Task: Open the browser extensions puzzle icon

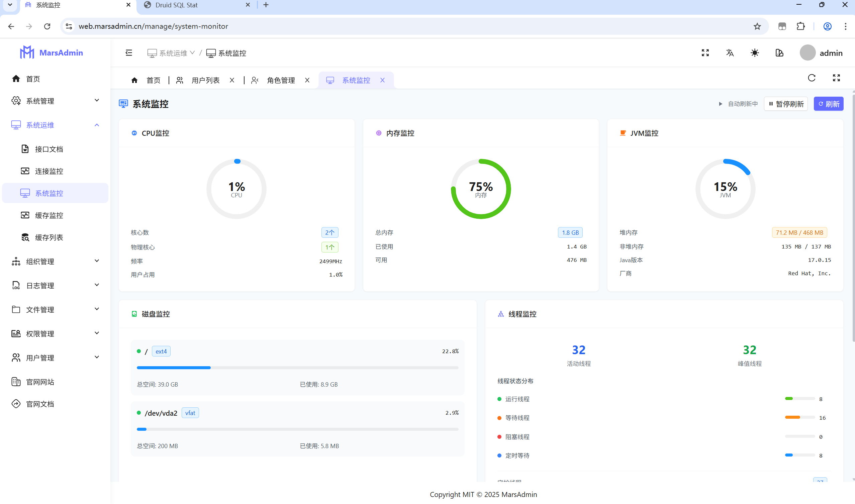Action: tap(801, 26)
